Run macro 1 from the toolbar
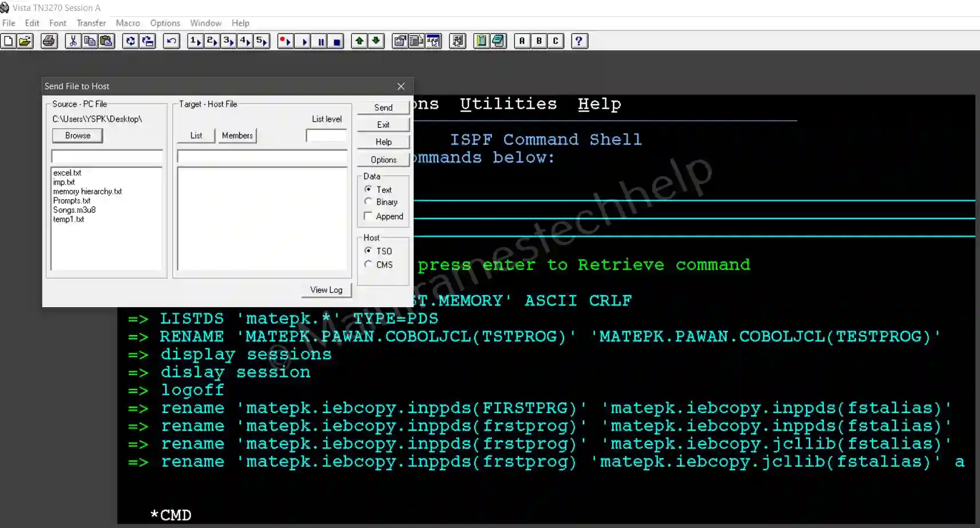 pyautogui.click(x=195, y=41)
